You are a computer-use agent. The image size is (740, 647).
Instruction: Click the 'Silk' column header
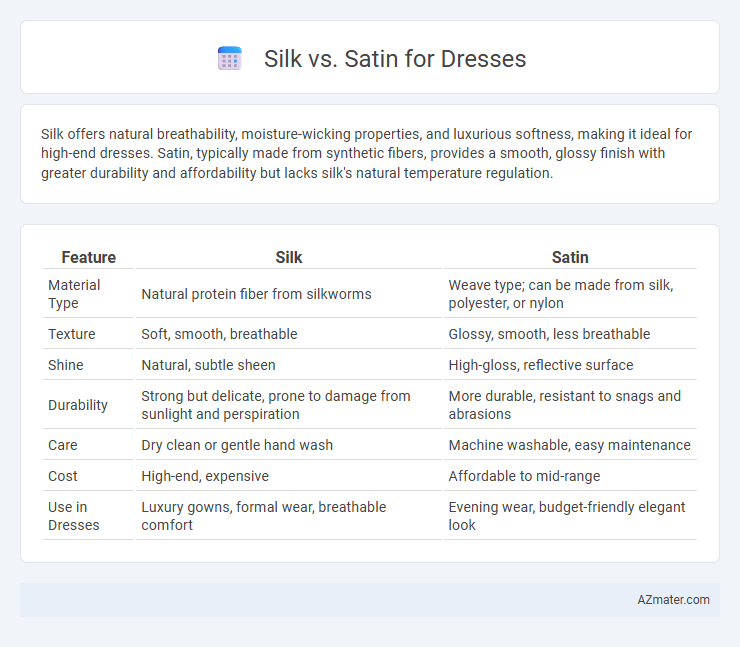pyautogui.click(x=288, y=257)
